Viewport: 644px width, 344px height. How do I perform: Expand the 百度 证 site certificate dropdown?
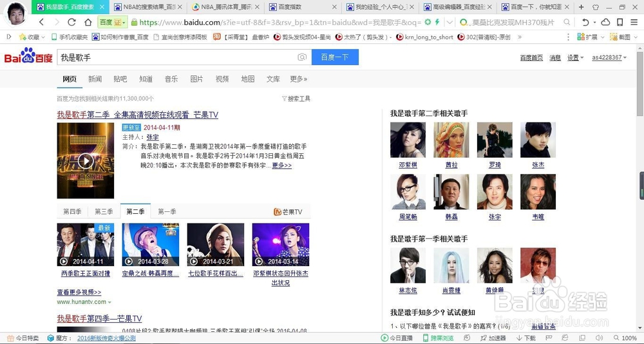tap(123, 22)
